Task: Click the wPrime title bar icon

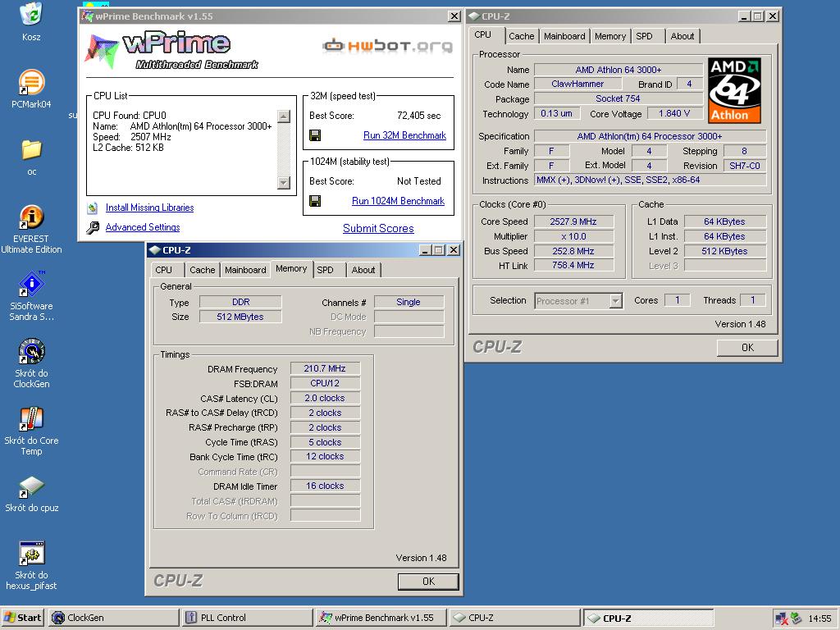Action: (x=87, y=16)
